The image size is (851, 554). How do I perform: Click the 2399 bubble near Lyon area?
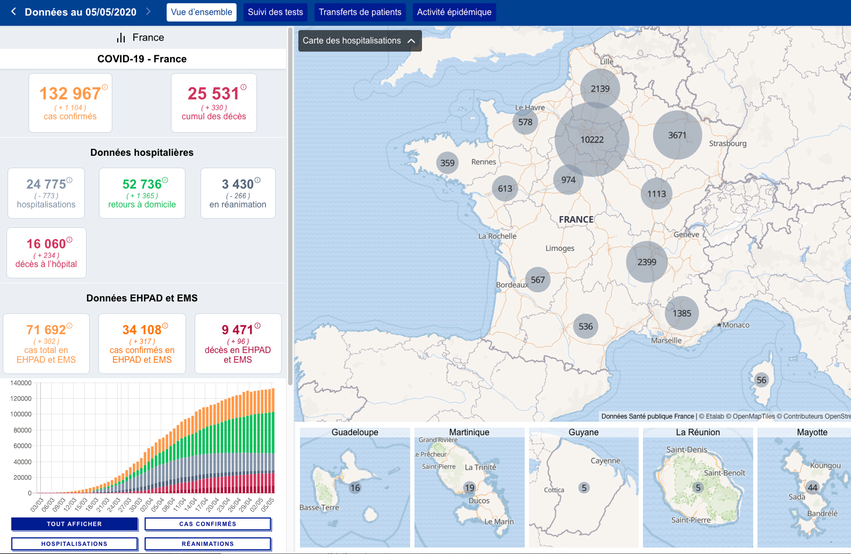pyautogui.click(x=646, y=262)
